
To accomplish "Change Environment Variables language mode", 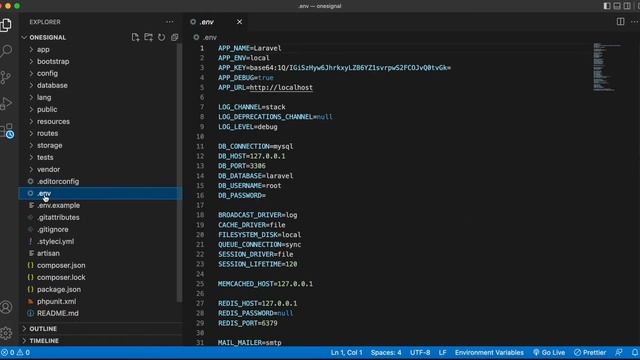I will [x=489, y=353].
